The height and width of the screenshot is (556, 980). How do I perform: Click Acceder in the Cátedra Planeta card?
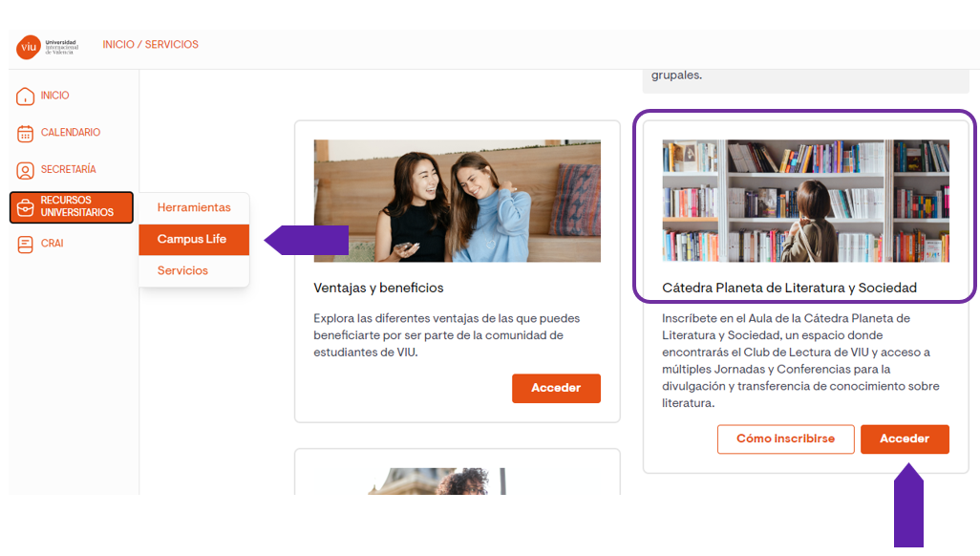pyautogui.click(x=905, y=439)
